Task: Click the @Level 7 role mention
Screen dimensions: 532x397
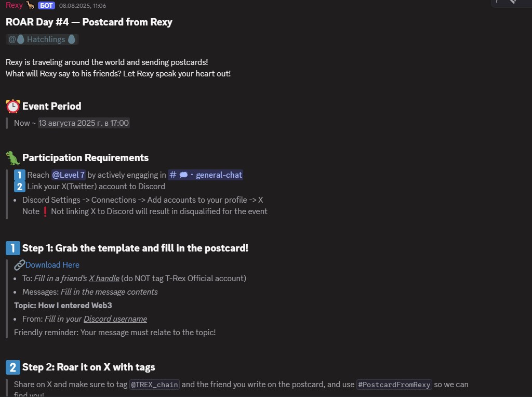Action: click(x=69, y=175)
